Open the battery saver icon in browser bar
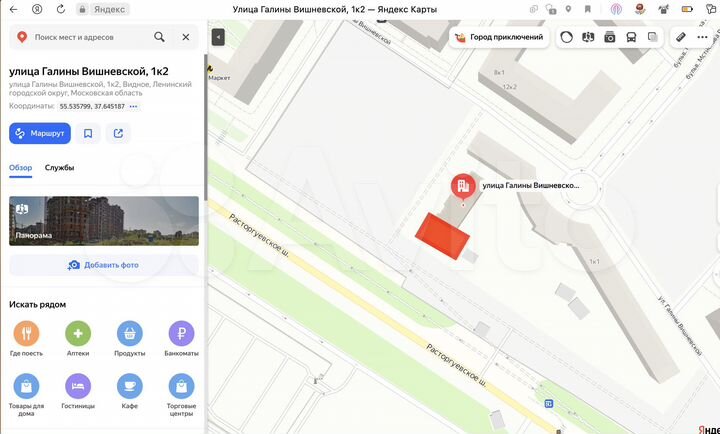This screenshot has height=434, width=720. tap(687, 9)
